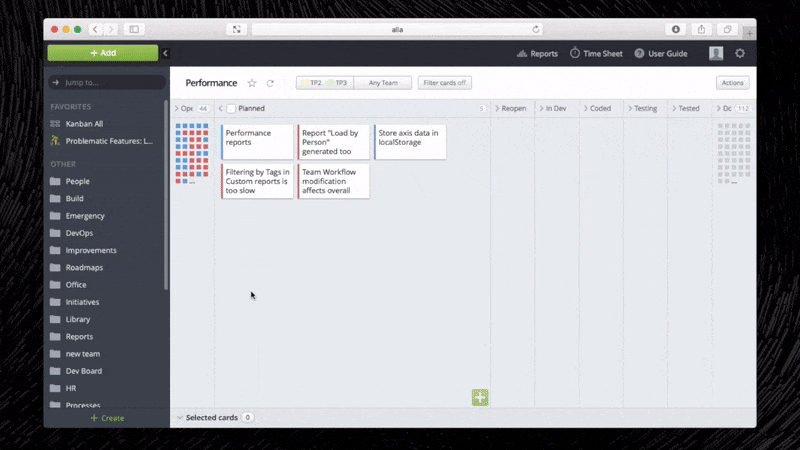800x450 pixels.
Task: Click the Open column card count 44
Action: tap(203, 108)
